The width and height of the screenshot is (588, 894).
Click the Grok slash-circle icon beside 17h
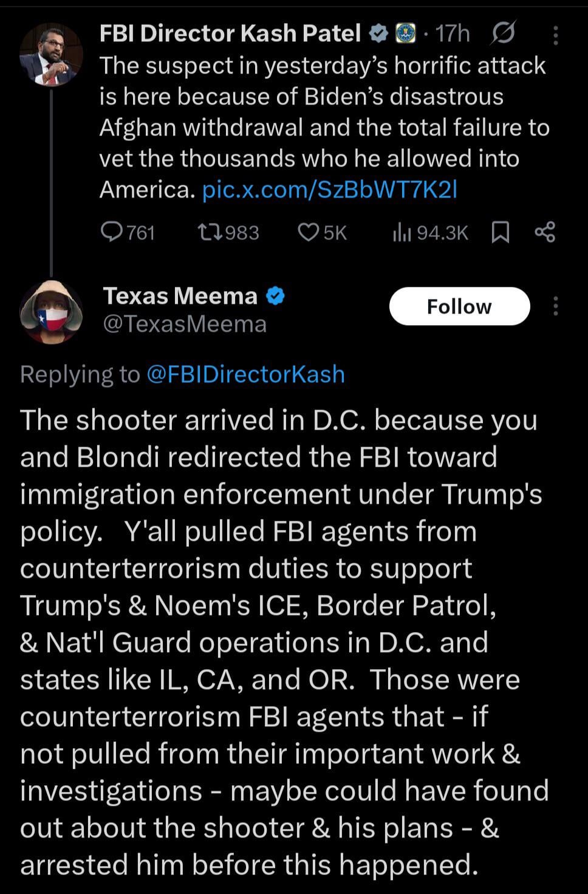coord(503,33)
